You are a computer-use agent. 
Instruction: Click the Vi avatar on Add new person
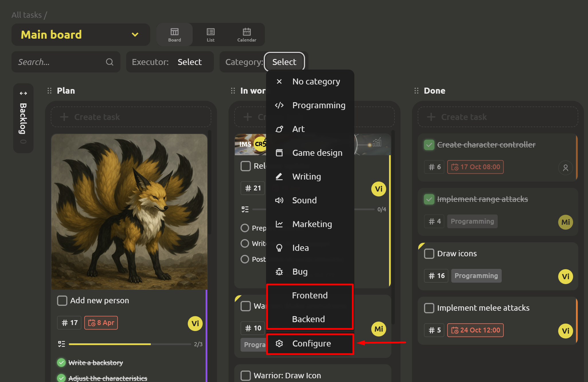click(x=195, y=324)
